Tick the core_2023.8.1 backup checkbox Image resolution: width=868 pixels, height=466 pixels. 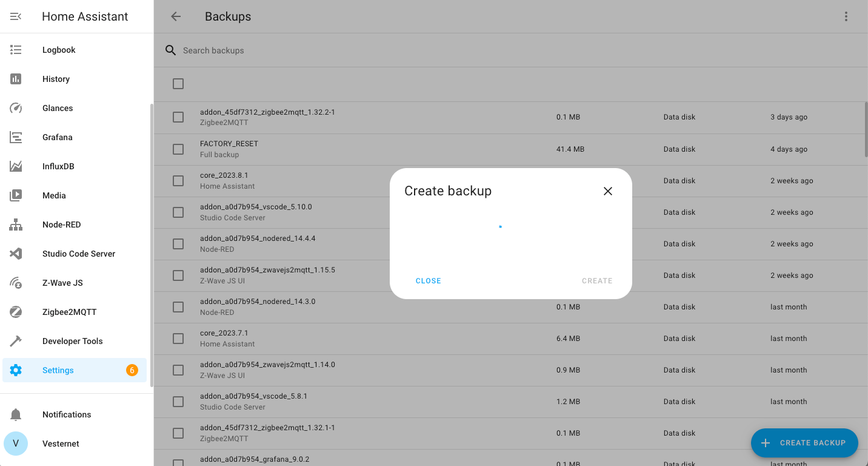point(178,180)
